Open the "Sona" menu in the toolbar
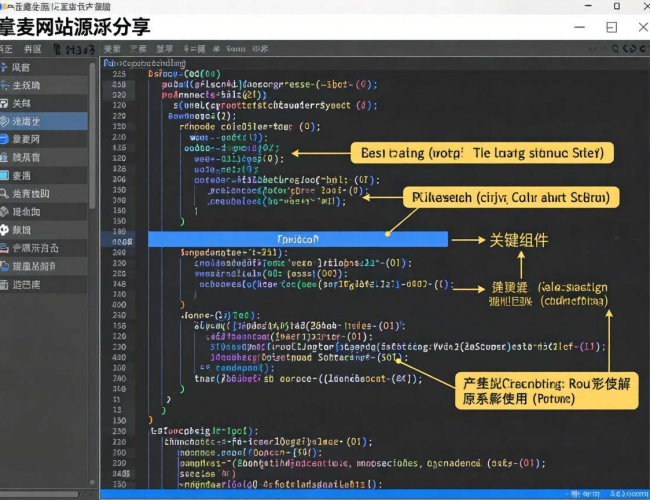Screen dimensions: 650x500 pos(235,48)
